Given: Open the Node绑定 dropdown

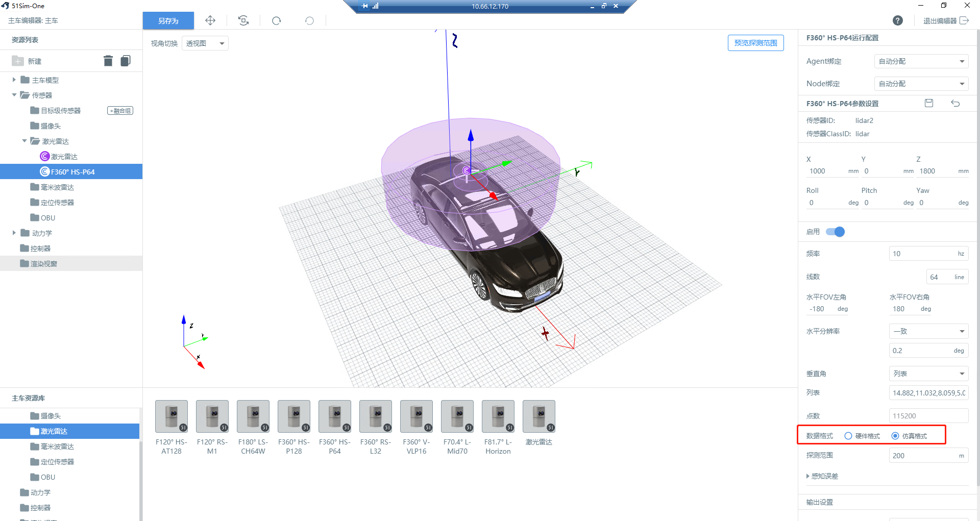Looking at the screenshot, I should click(x=921, y=84).
